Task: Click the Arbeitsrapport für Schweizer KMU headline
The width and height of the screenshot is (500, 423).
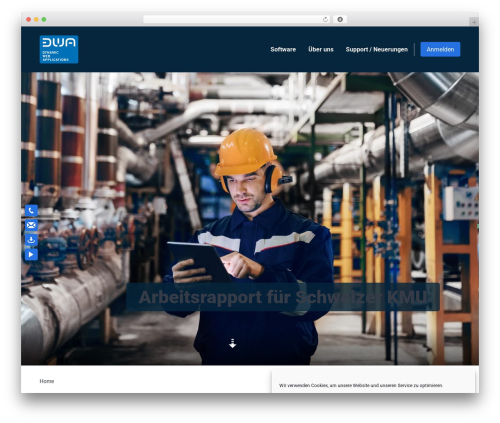Action: [283, 297]
